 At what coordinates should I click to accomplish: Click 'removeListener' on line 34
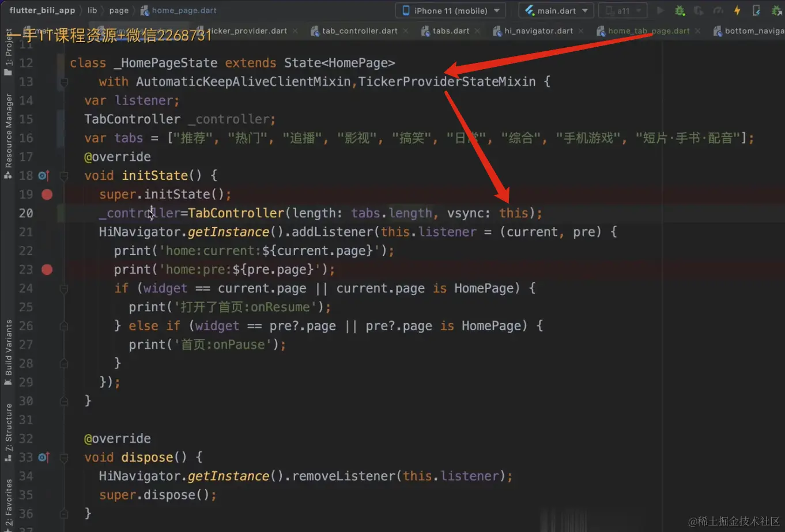click(344, 476)
